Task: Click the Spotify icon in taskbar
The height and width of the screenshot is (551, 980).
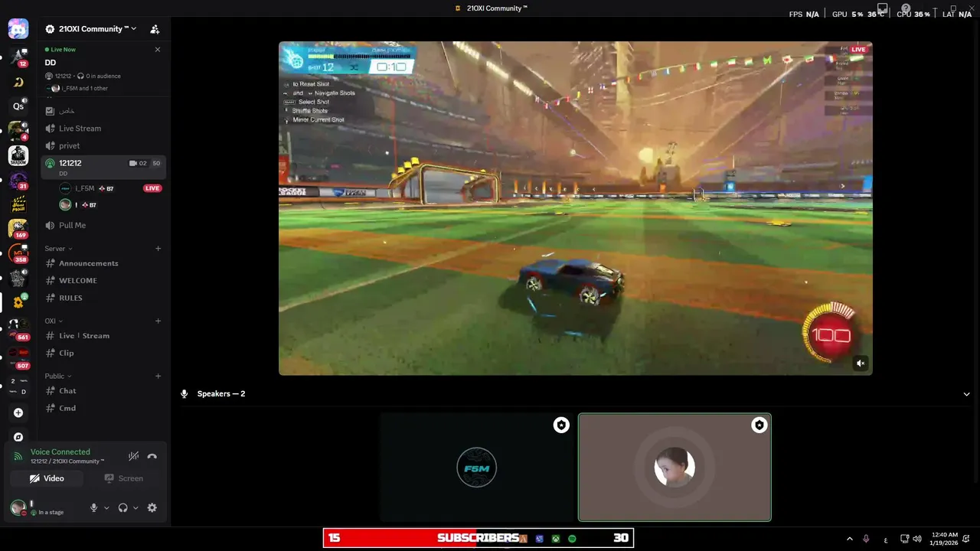Action: [572, 539]
